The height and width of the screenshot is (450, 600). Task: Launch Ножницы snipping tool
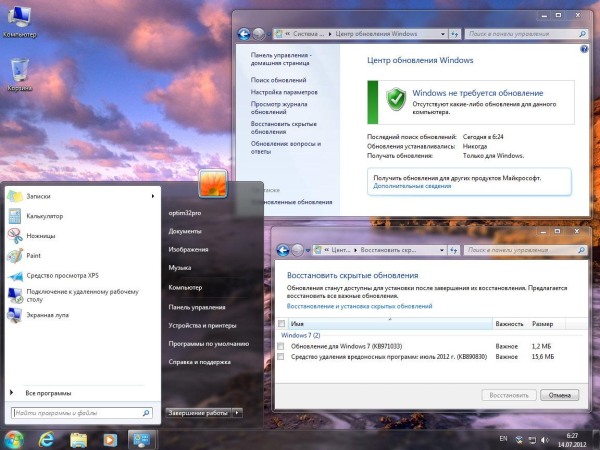tap(41, 236)
